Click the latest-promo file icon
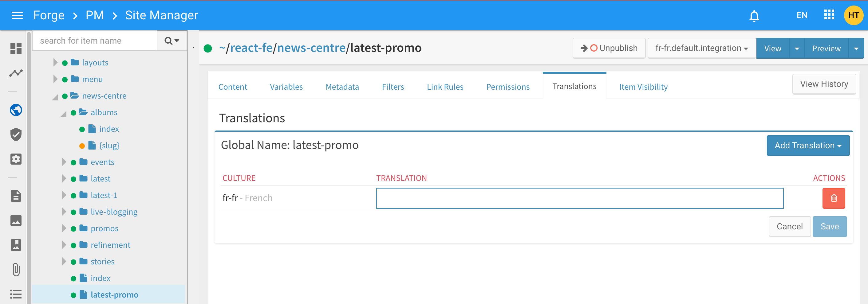Viewport: 868px width, 304px height. (83, 294)
